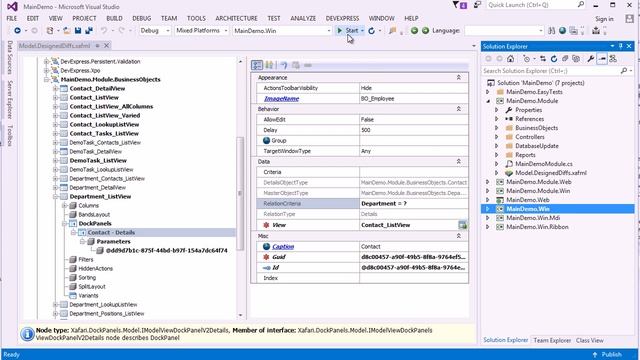Screen dimensions: 640x360
Task: Click the Save toolbar icon
Action: pos(78,31)
